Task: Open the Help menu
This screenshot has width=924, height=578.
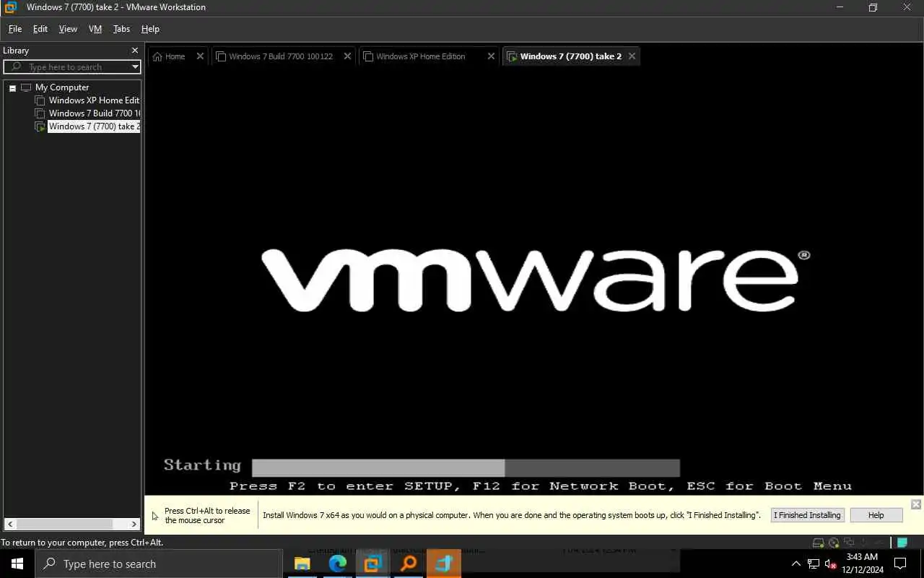Action: click(150, 29)
